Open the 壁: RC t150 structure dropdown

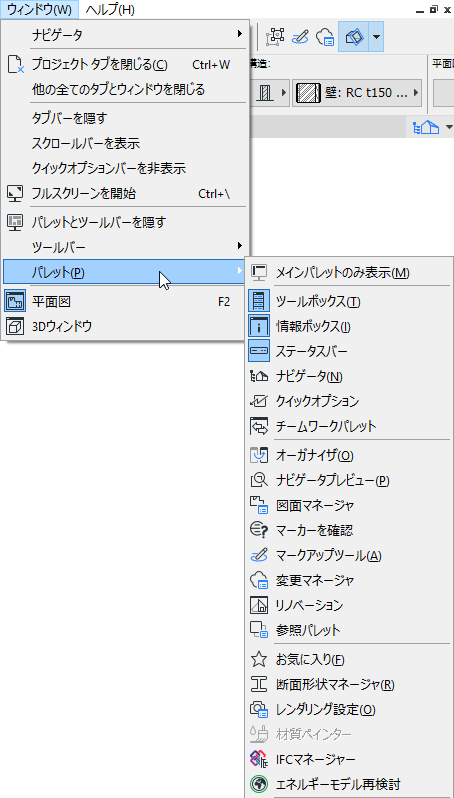[x=357, y=92]
